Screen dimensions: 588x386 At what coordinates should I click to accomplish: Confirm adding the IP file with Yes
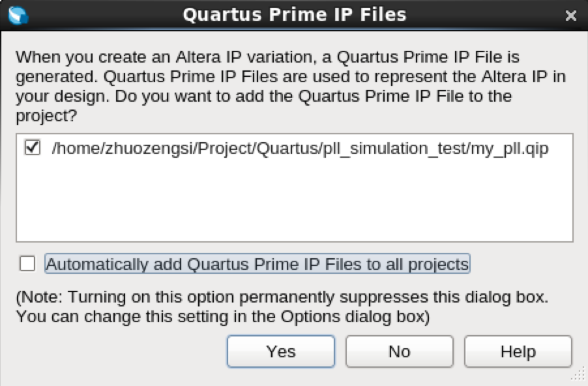click(x=281, y=351)
